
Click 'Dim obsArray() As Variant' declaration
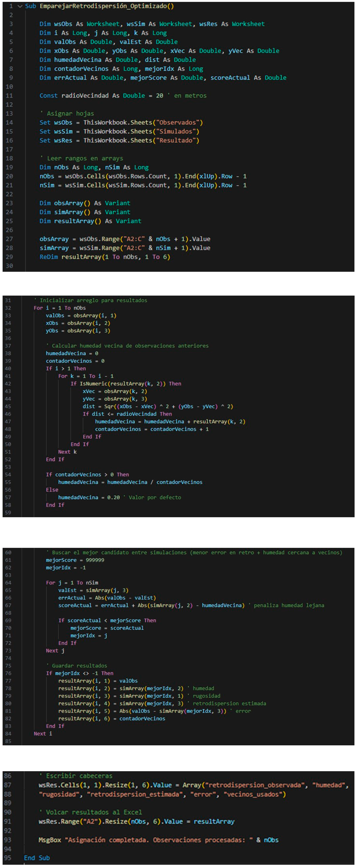pyautogui.click(x=85, y=203)
